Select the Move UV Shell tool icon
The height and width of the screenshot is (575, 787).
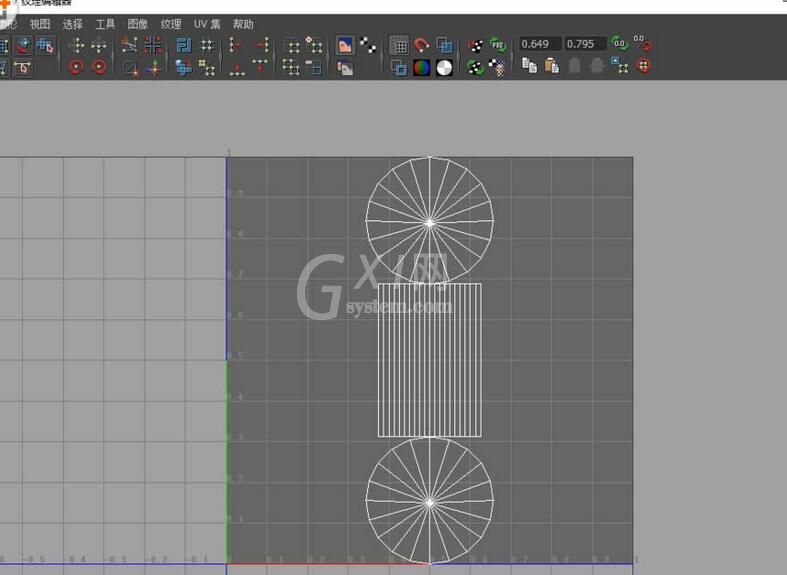point(45,46)
